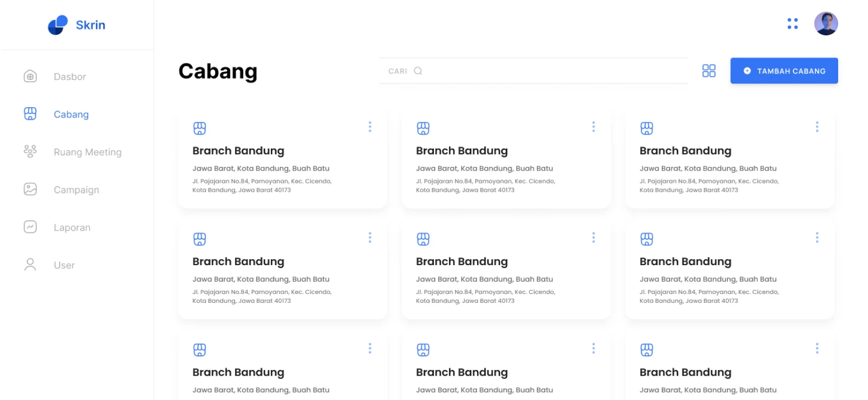Viewport: 868px width, 400px height.
Task: Click Branch Bandung title on second-row right card
Action: click(x=685, y=261)
